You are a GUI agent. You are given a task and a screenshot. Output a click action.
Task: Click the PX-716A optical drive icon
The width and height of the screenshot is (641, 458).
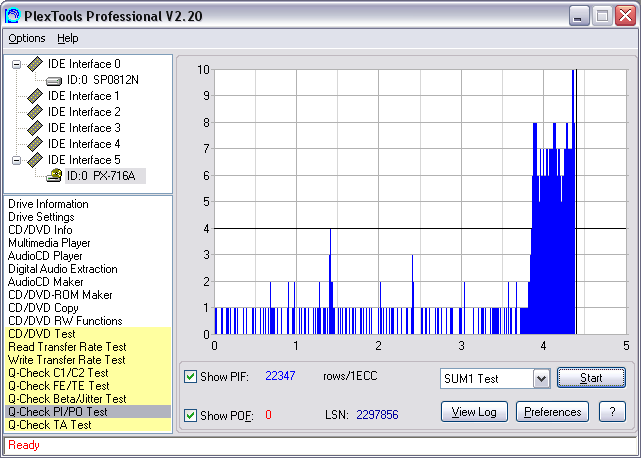54,175
